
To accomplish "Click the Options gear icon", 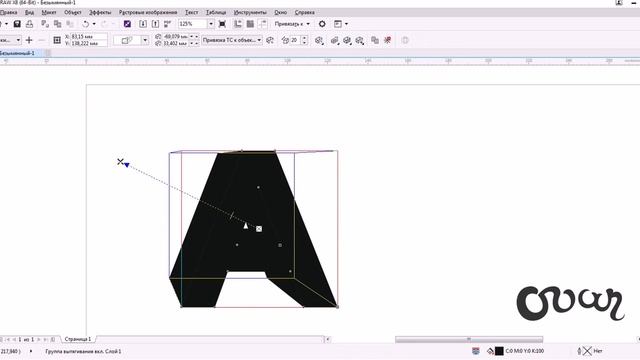I will coord(322,24).
